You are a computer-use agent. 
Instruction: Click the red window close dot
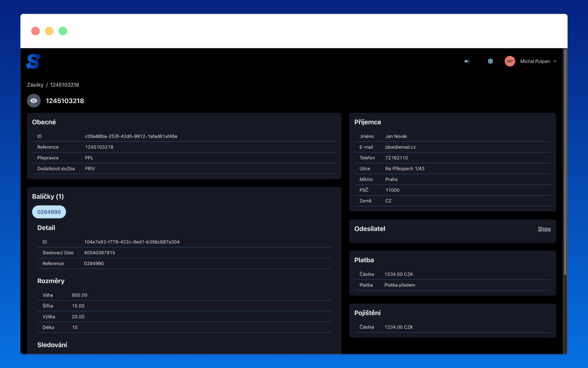coord(36,31)
